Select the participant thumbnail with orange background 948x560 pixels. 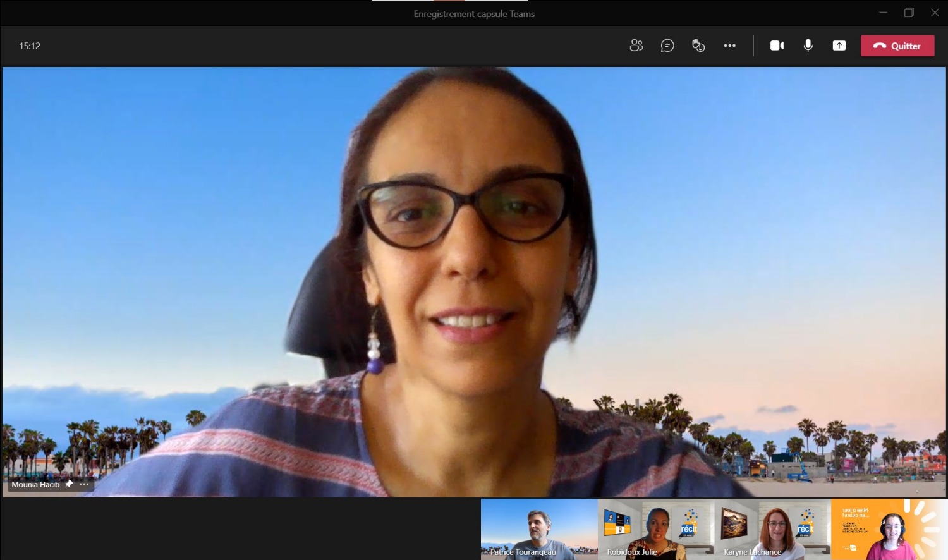[889, 529]
